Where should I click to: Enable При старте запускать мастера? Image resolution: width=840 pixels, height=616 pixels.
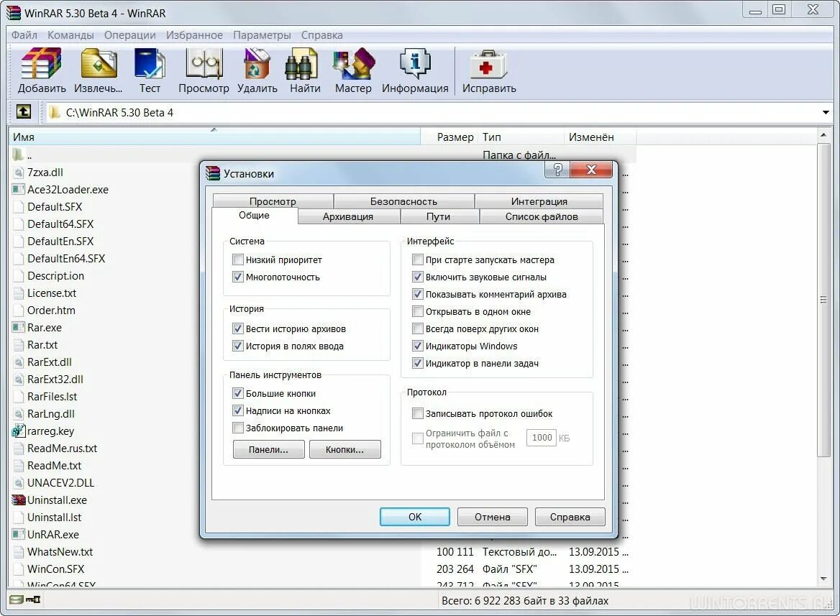click(x=418, y=259)
